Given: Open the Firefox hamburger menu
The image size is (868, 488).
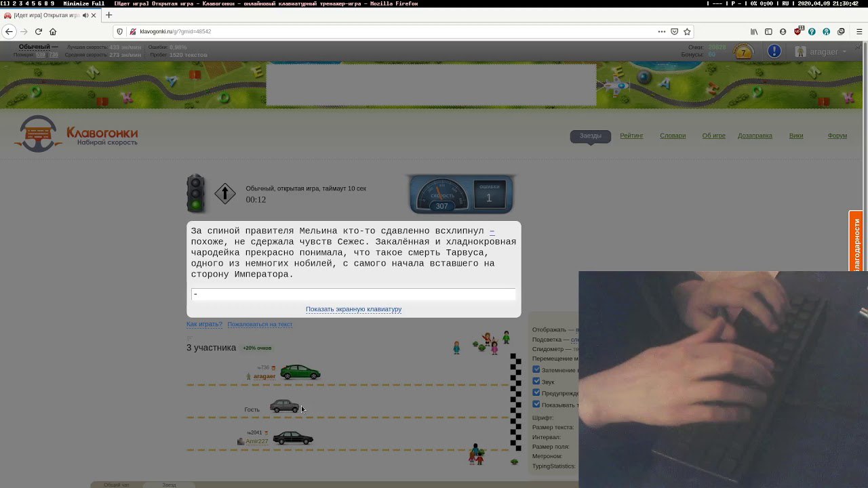Looking at the screenshot, I should coord(860,31).
